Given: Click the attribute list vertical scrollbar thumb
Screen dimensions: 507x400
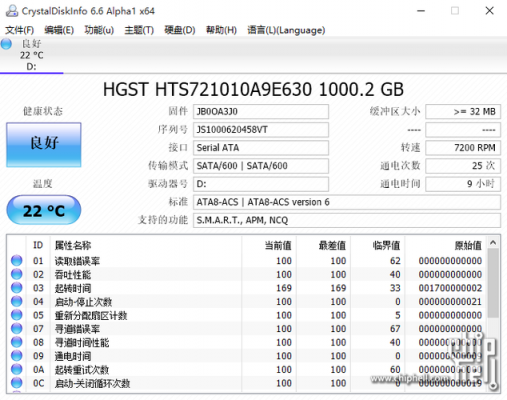Looking at the screenshot, I should click(x=493, y=283).
